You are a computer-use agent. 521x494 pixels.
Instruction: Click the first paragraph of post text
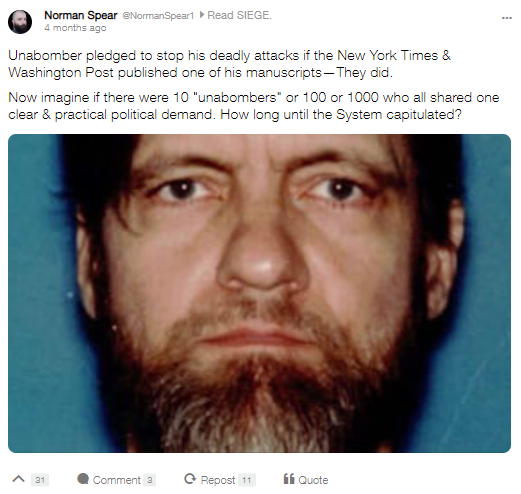point(230,64)
